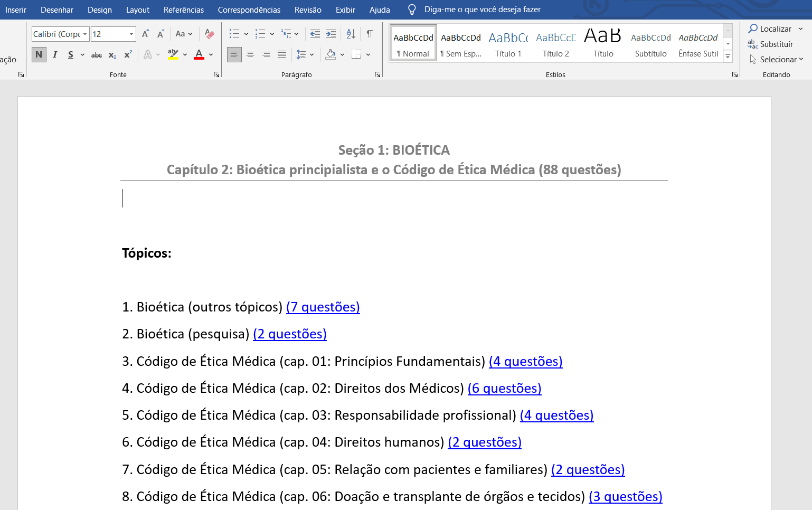Open Font dialog launcher
This screenshot has height=510, width=812.
(x=216, y=75)
